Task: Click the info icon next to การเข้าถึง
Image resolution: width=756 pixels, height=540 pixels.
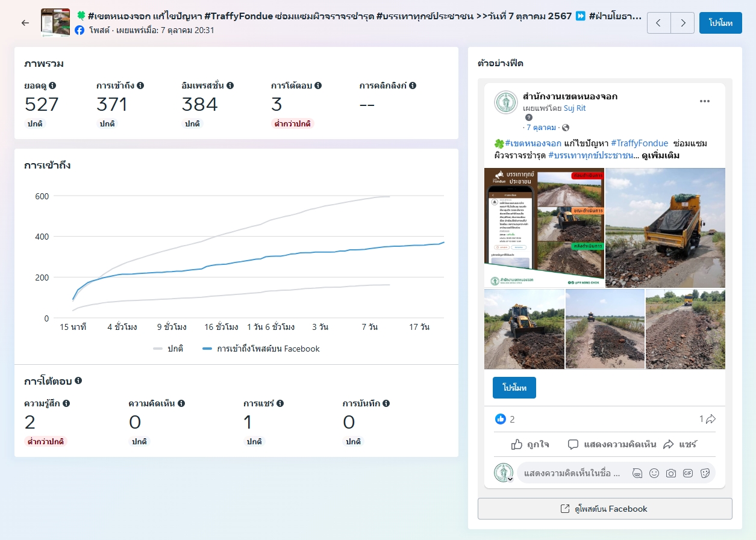Action: 140,85
